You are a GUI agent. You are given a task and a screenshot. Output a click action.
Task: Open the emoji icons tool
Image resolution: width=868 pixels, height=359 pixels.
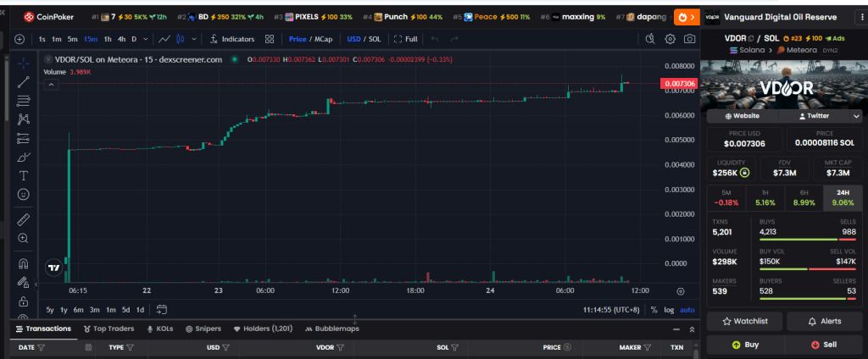[23, 195]
